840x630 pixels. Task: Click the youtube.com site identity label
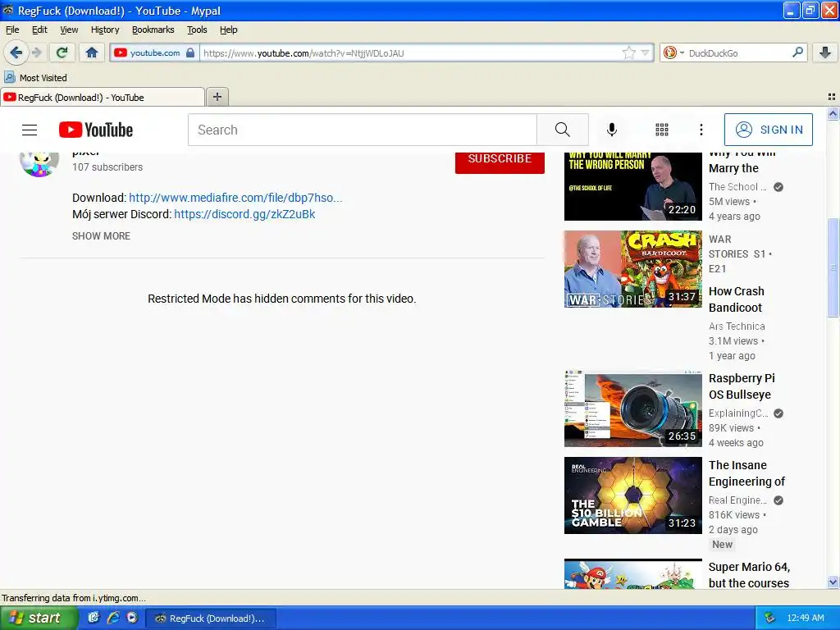(155, 52)
